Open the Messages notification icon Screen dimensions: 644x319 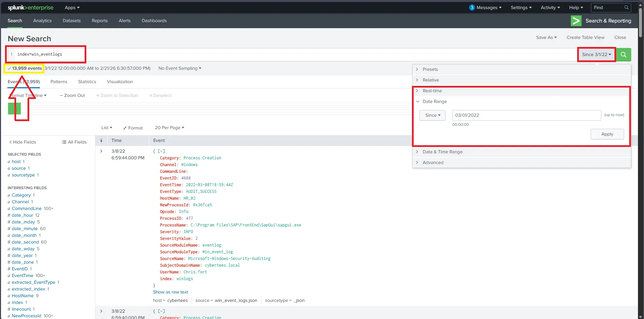[x=472, y=7]
